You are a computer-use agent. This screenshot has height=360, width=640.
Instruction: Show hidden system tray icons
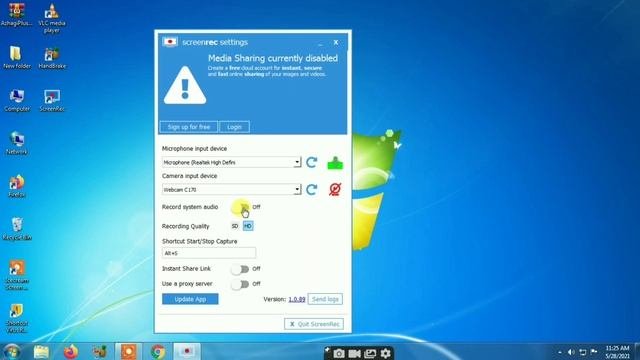point(560,352)
